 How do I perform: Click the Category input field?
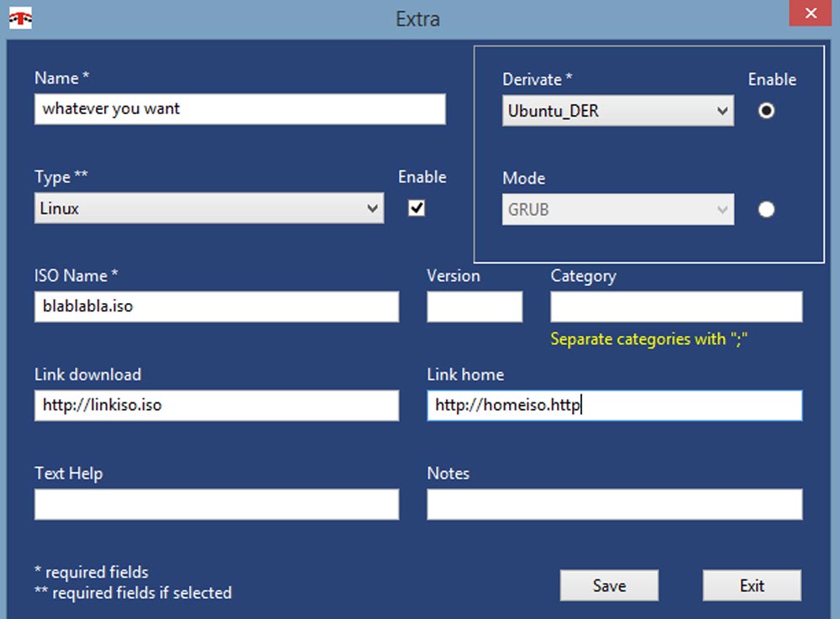pos(675,306)
